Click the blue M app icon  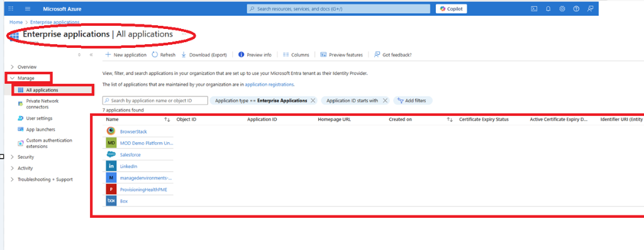111,178
